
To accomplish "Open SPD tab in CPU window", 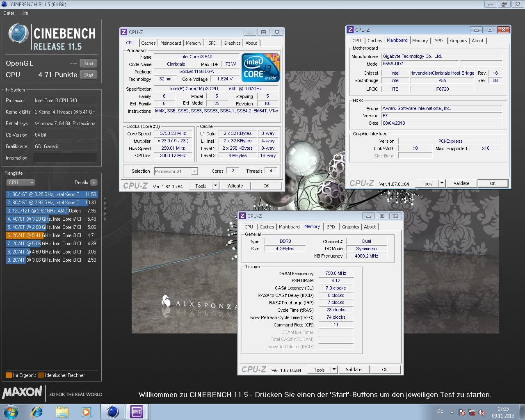I will coord(212,43).
